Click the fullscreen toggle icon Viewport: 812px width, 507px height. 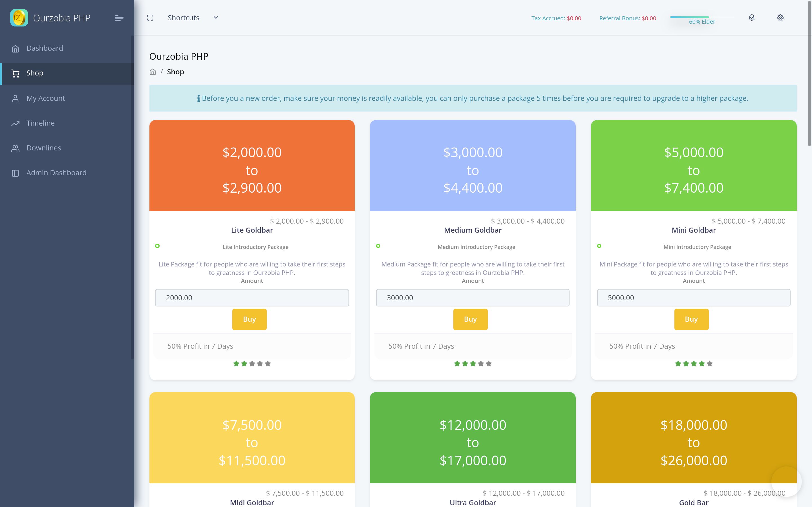(150, 18)
